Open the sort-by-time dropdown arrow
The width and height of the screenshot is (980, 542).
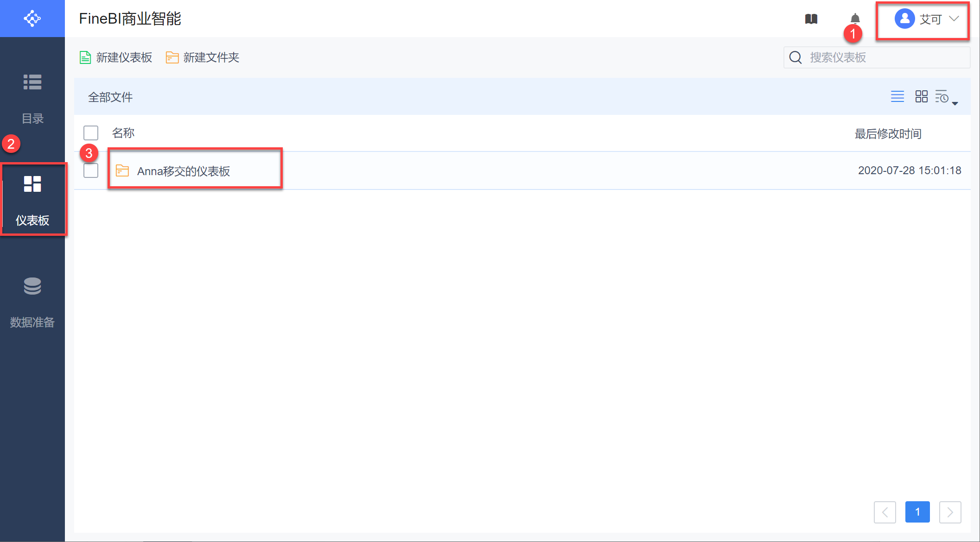954,103
